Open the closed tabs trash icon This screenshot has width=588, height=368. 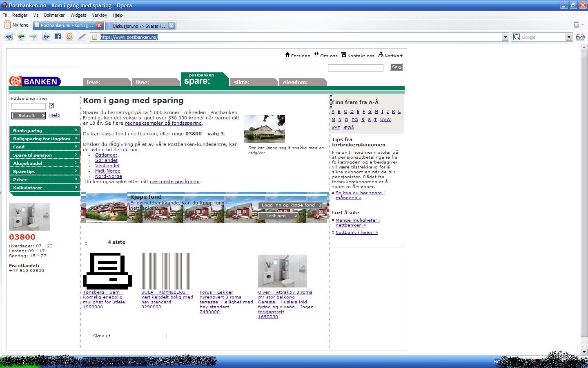coord(577,25)
